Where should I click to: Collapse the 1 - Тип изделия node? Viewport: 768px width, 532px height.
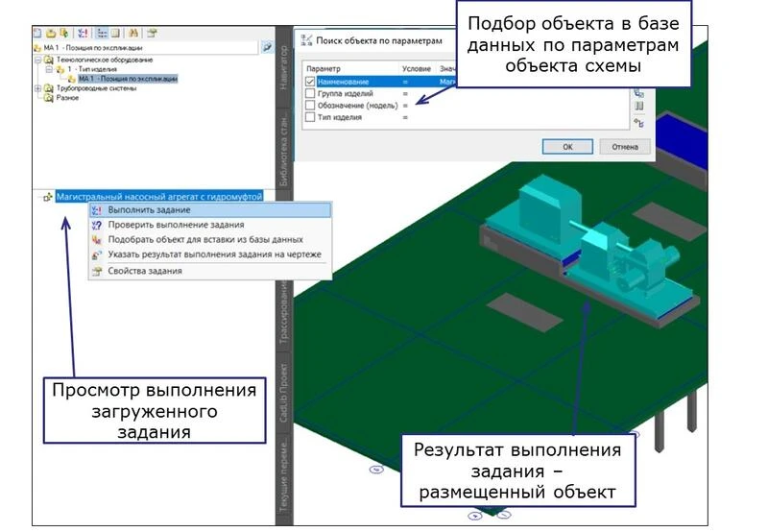[x=48, y=69]
